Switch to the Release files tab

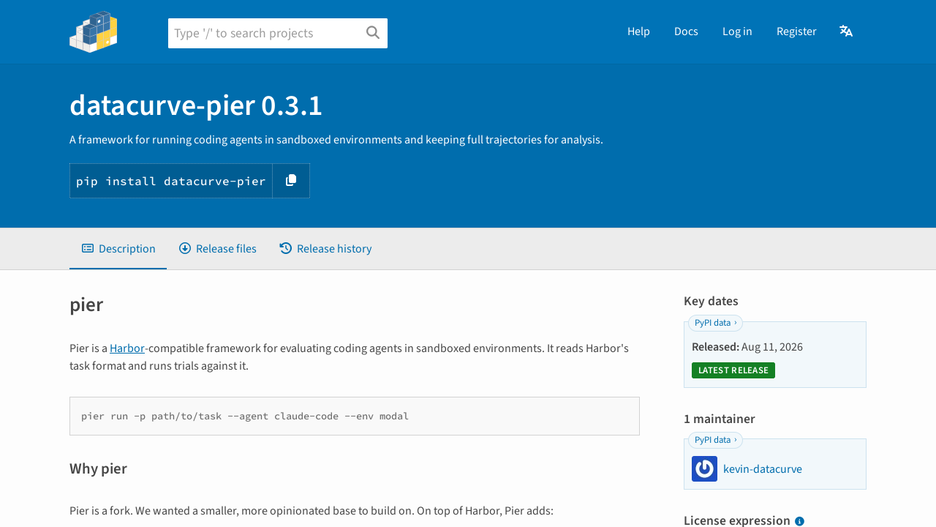point(217,249)
